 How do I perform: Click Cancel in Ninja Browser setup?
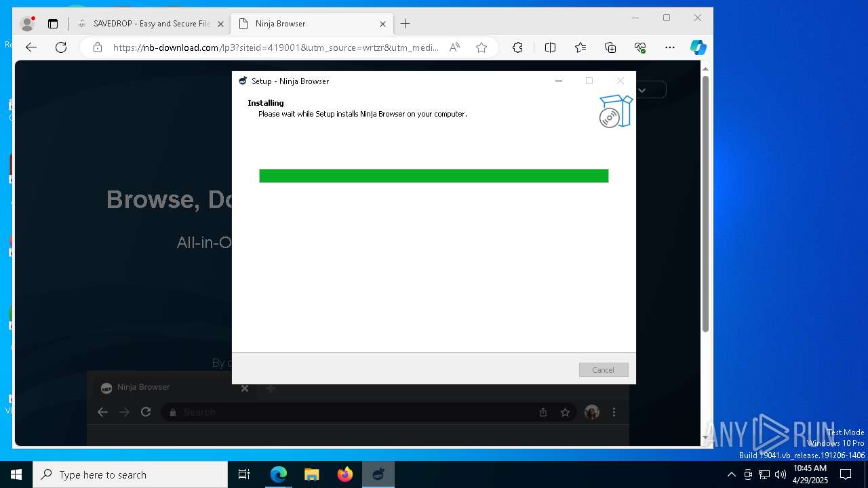(x=604, y=370)
